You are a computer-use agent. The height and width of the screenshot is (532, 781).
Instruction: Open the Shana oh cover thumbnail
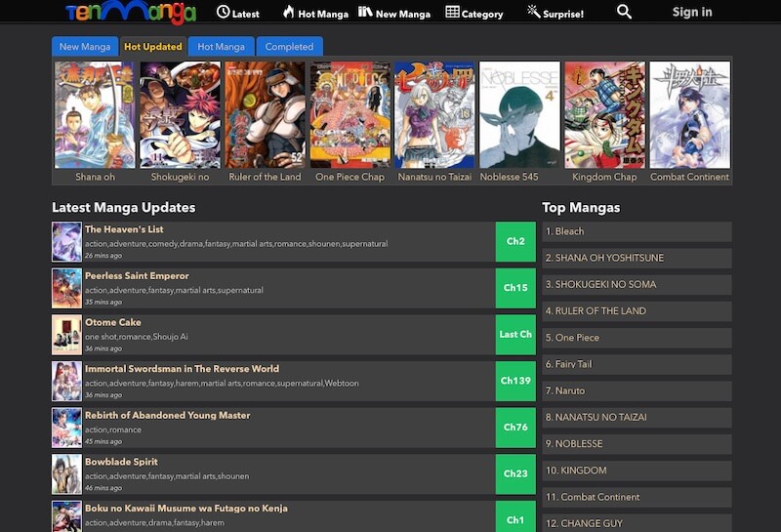tap(95, 114)
